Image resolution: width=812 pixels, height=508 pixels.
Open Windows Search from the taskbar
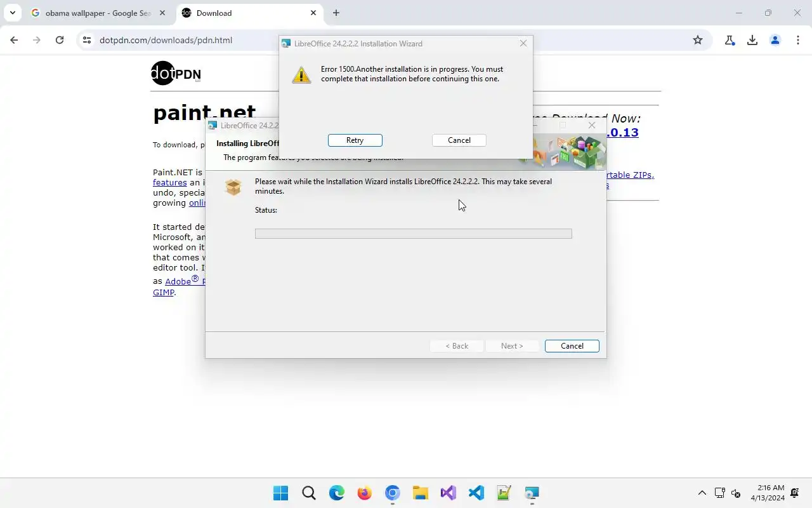[308, 493]
